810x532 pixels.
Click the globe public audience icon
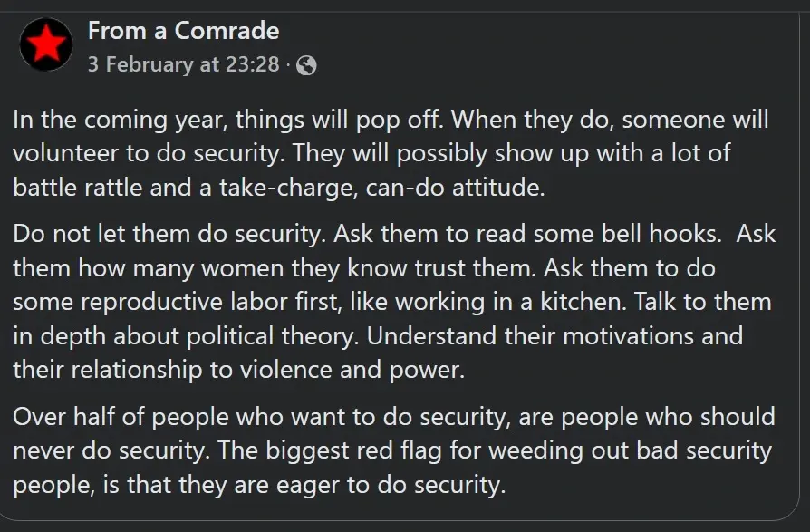pyautogui.click(x=306, y=65)
